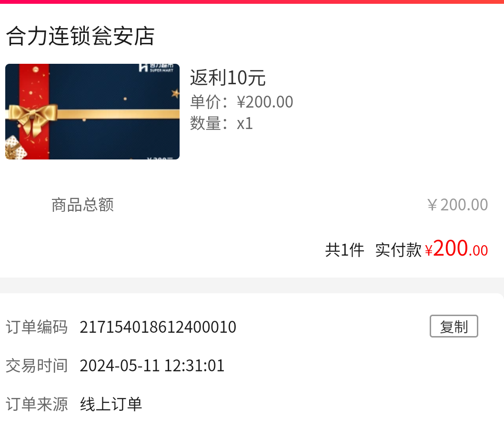Click the red gradient bar at top
504x427 pixels.
click(252, 2)
